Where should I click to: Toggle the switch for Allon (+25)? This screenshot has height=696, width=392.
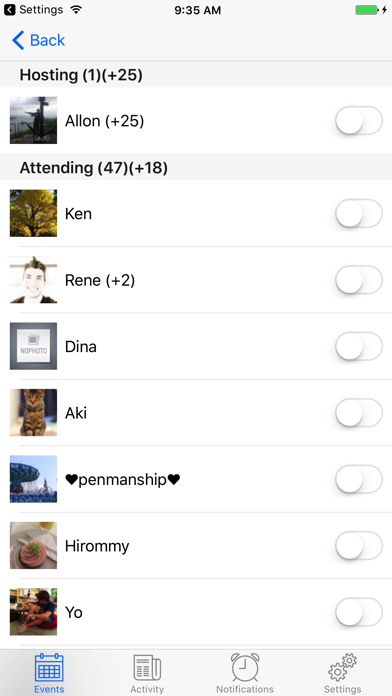coord(359,120)
